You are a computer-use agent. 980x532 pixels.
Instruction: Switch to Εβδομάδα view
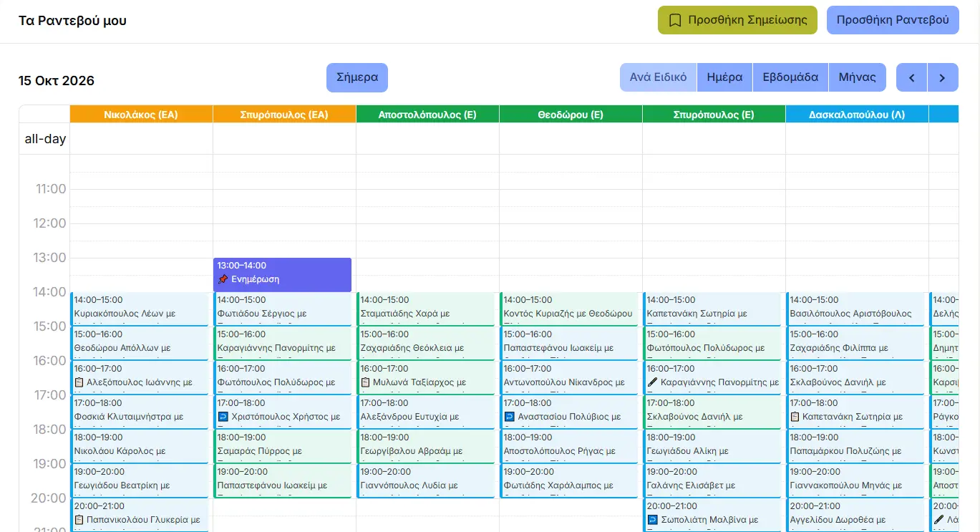tap(790, 77)
